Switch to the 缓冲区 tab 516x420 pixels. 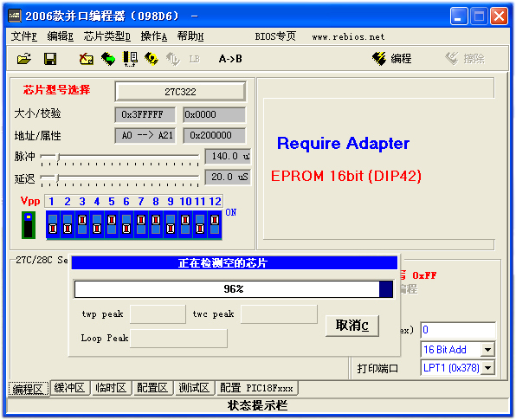click(x=69, y=388)
